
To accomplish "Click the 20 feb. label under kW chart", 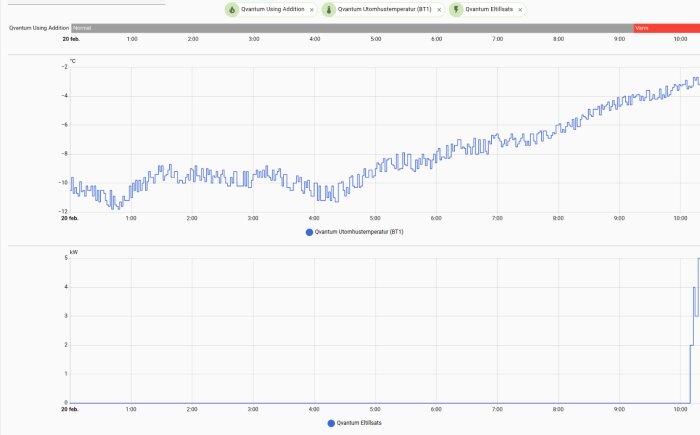I will point(70,410).
